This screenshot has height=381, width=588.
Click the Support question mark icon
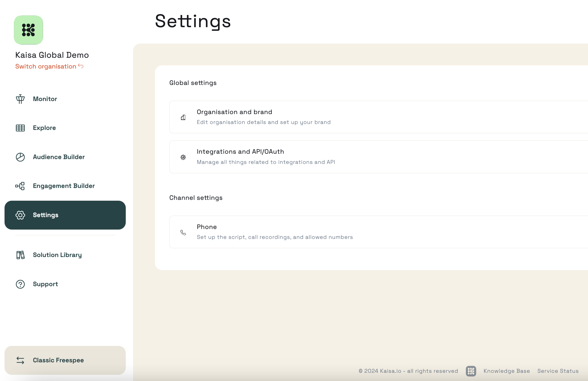[x=20, y=284]
